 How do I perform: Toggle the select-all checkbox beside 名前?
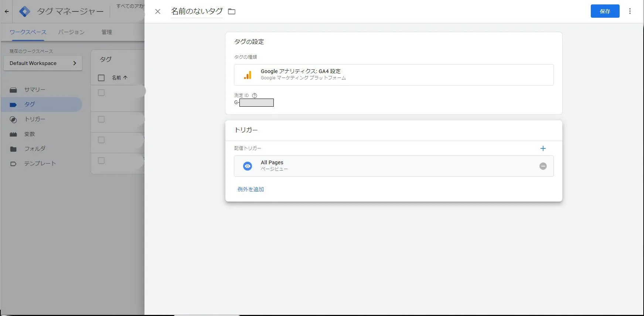(x=101, y=78)
